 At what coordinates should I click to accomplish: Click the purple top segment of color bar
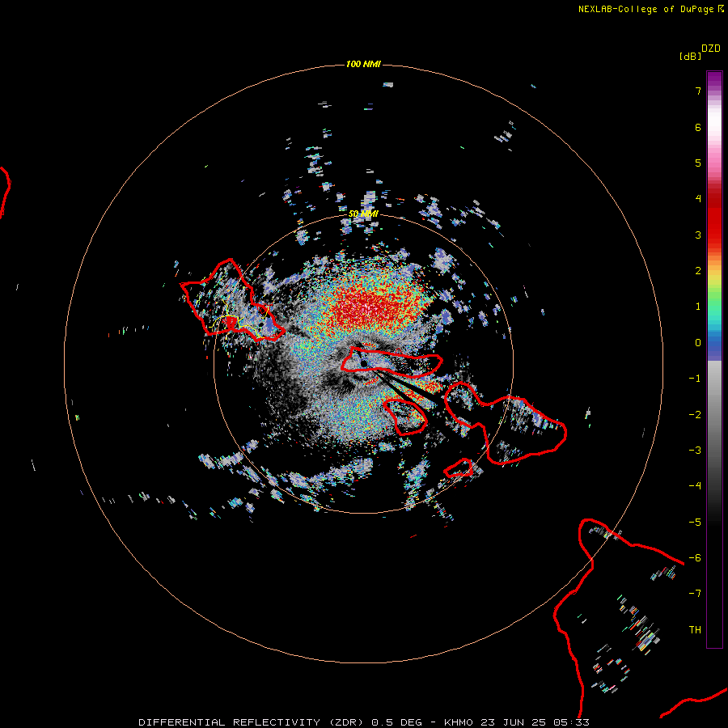(x=714, y=78)
